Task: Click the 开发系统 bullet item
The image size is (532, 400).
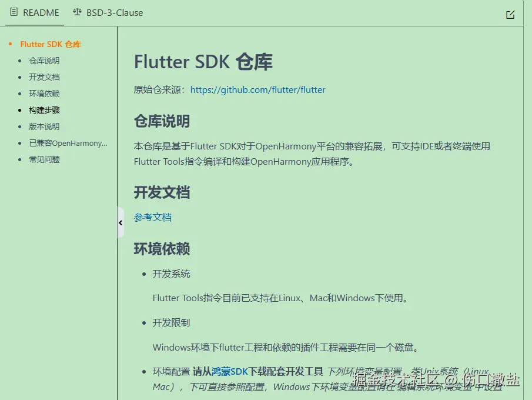Action: [171, 274]
